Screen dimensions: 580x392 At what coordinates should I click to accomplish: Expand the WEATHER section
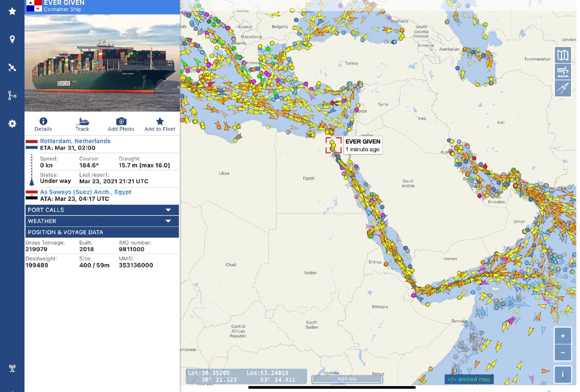point(102,221)
